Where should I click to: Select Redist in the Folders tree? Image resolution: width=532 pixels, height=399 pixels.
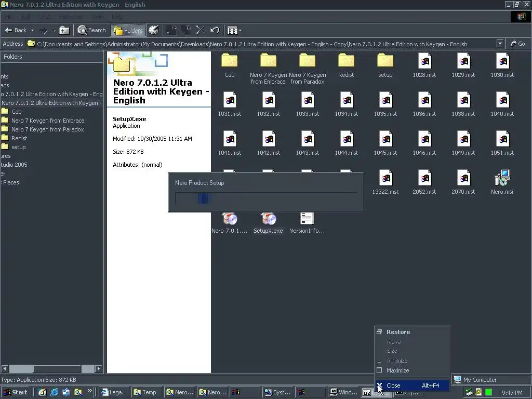tap(19, 138)
